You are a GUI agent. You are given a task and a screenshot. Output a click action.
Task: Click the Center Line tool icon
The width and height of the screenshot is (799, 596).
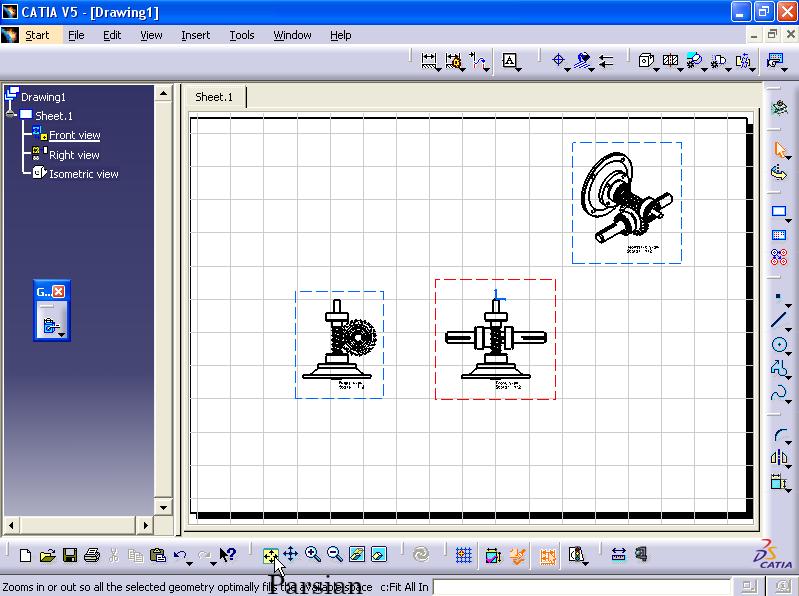pos(558,61)
